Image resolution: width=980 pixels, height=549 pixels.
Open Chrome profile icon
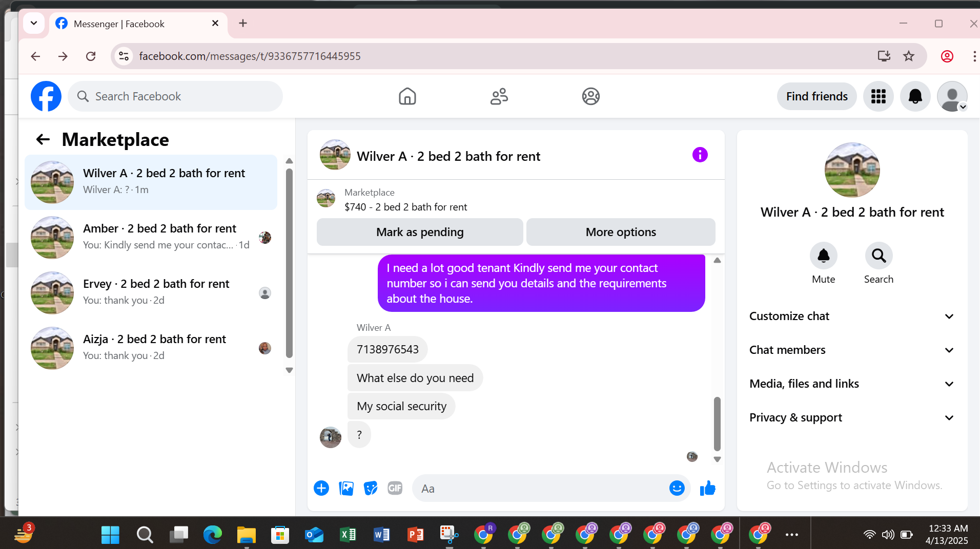tap(947, 56)
